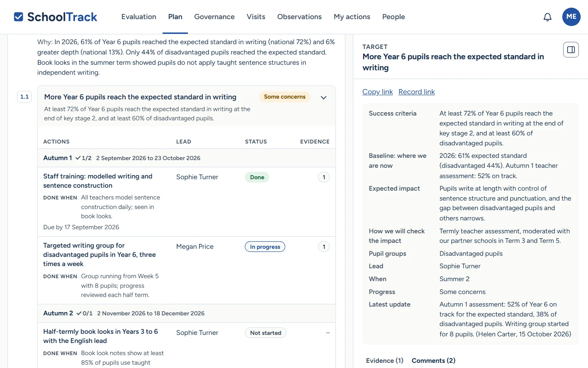Open the 'Staff training: modelled writing and sentence construction' action
The height and width of the screenshot is (368, 588).
click(x=98, y=181)
